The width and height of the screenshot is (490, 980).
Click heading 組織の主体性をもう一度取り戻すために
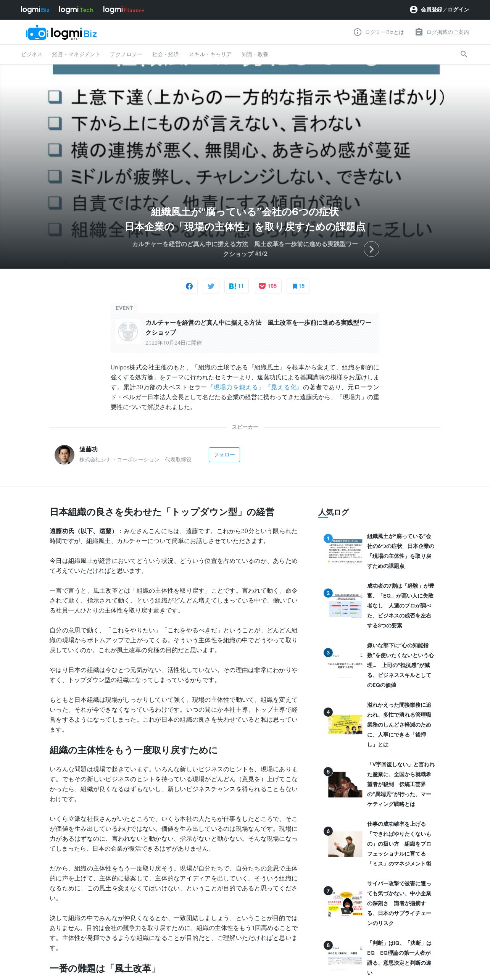(x=134, y=750)
